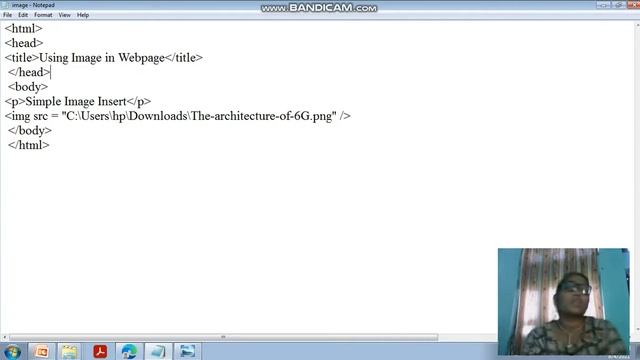This screenshot has height=360, width=640.
Task: Open the File menu
Action: coord(7,15)
